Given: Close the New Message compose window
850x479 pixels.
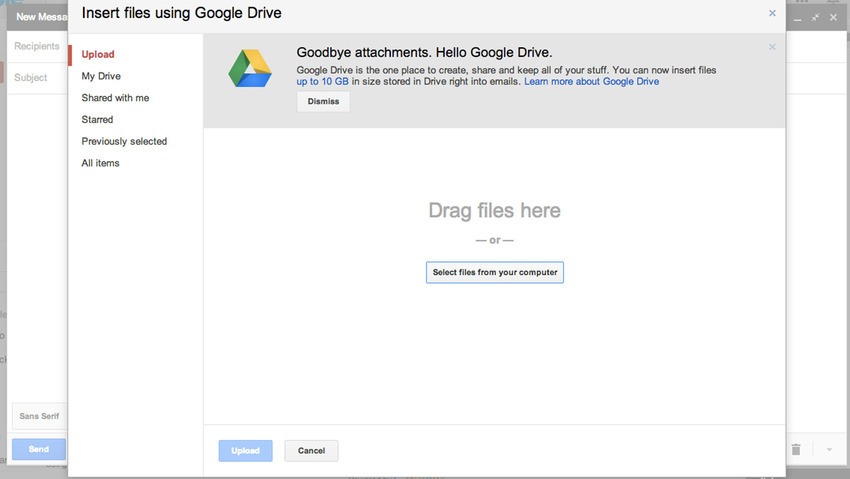Looking at the screenshot, I should coord(833,17).
